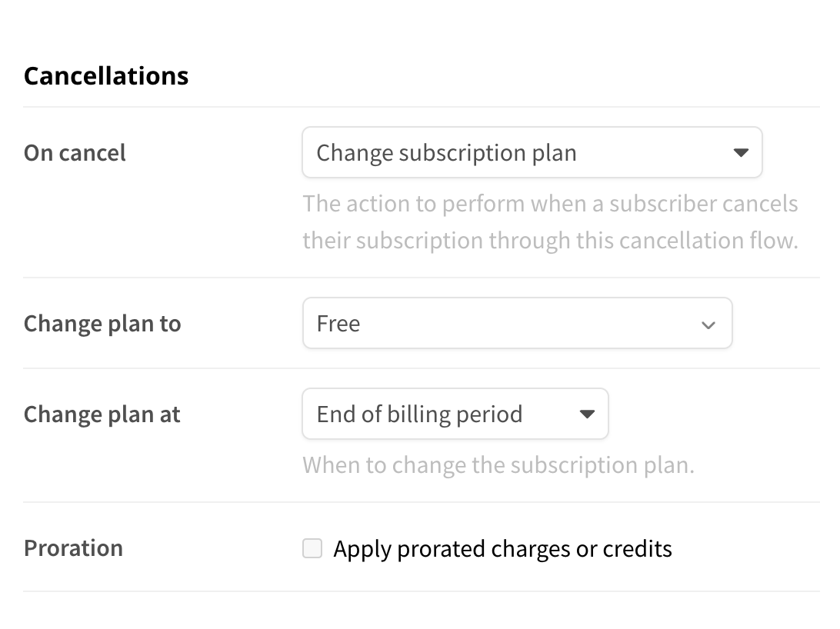Click the chevron icon in Change plan to field
This screenshot has height=629, width=840.
[x=708, y=324]
